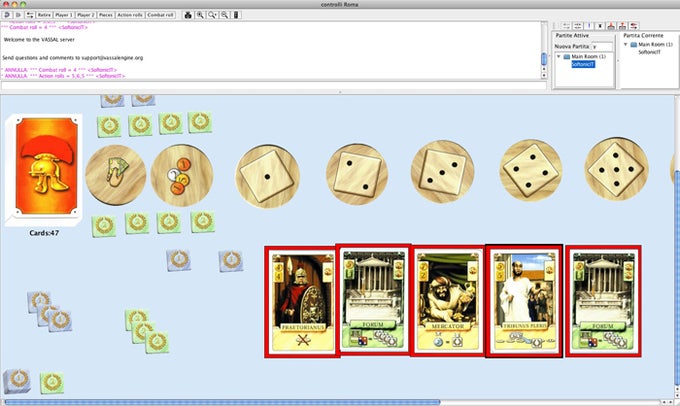Select the Forum card next to Praetorianus
680x406 pixels.
[x=373, y=300]
